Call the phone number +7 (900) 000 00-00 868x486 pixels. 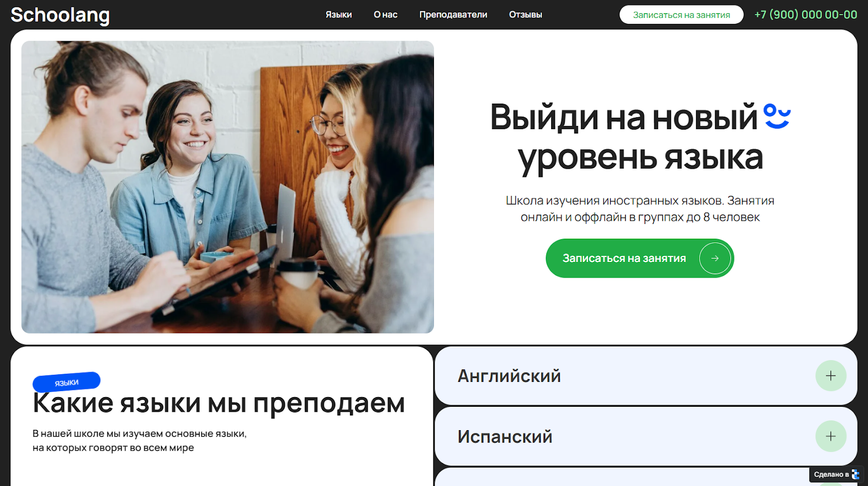coord(806,15)
